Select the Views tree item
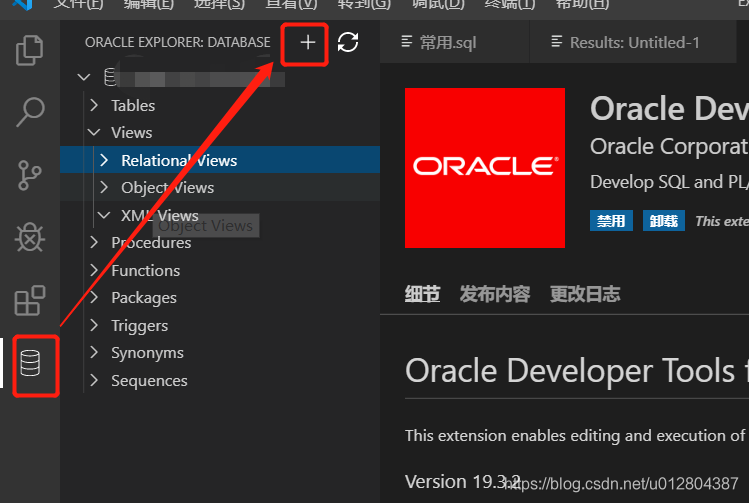This screenshot has width=749, height=503. [x=132, y=132]
